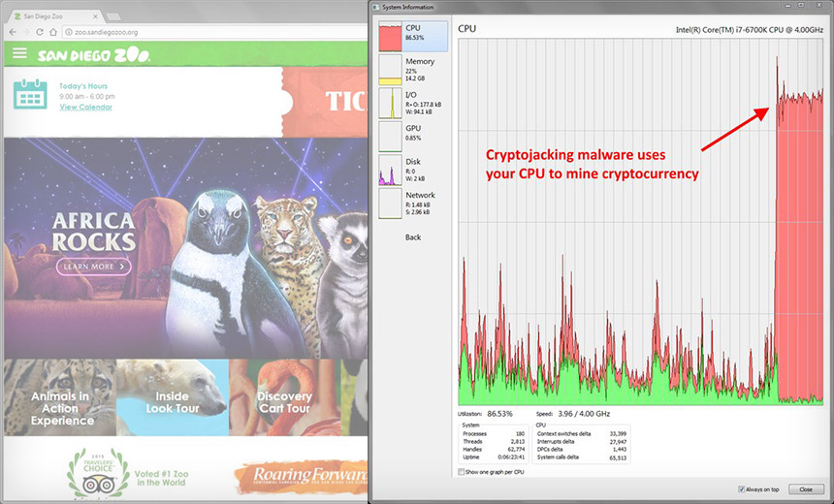Screen dimensions: 834x504
Task: Click the zoo.sandiegozoo.org address bar
Action: point(215,32)
